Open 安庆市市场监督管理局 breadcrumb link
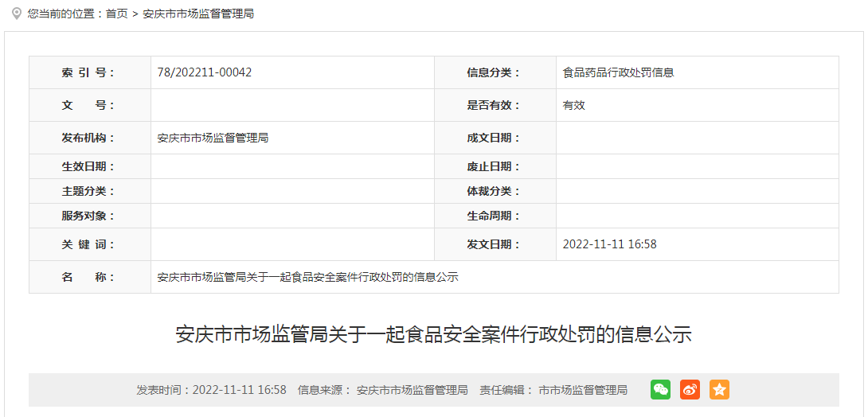 pyautogui.click(x=199, y=14)
